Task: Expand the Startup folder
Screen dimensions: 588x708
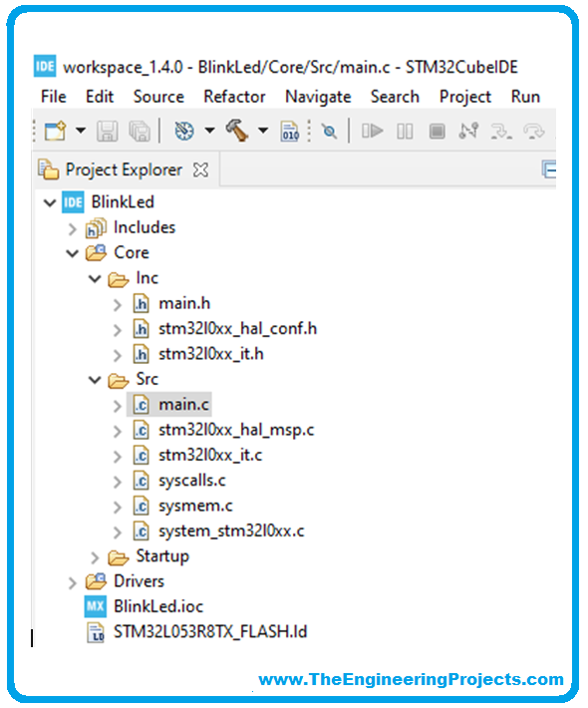Action: pyautogui.click(x=95, y=558)
